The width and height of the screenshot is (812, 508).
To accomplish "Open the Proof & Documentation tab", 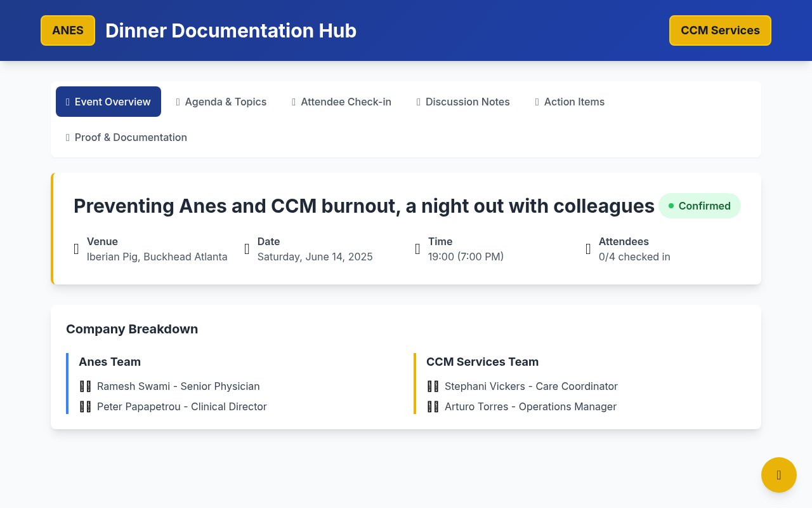I will point(126,137).
